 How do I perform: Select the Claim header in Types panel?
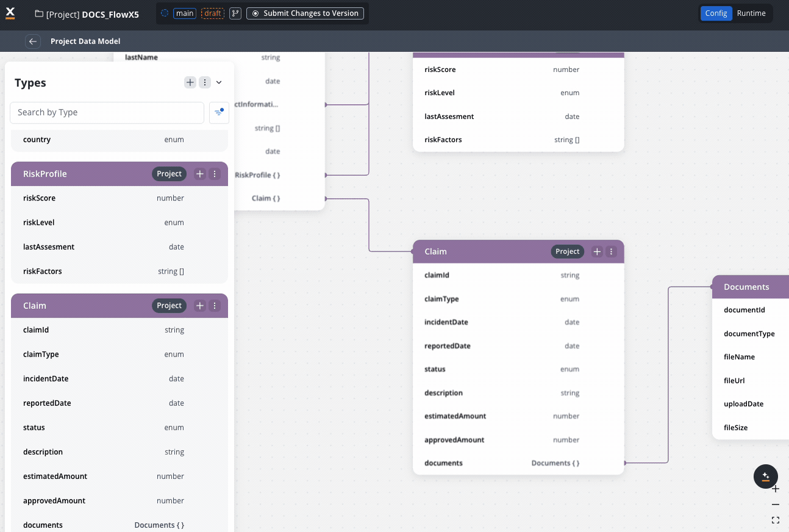click(120, 306)
